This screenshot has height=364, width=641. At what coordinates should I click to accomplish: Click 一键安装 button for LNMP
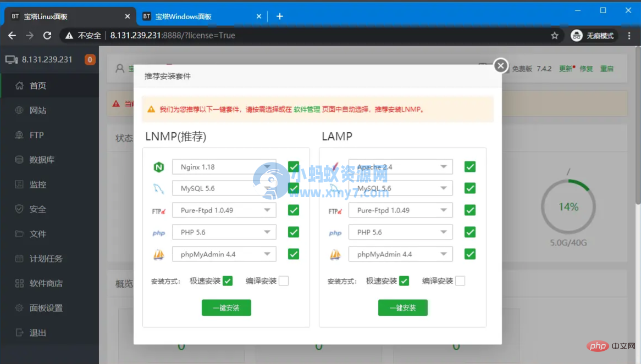coord(226,307)
